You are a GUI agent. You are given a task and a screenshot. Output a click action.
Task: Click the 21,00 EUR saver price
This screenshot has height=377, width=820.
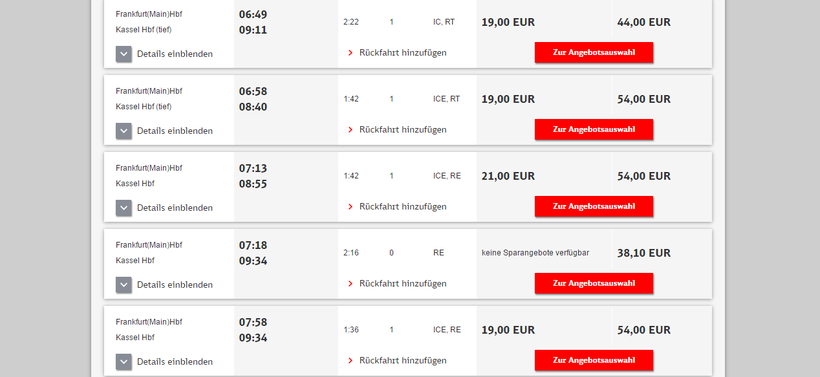click(508, 176)
